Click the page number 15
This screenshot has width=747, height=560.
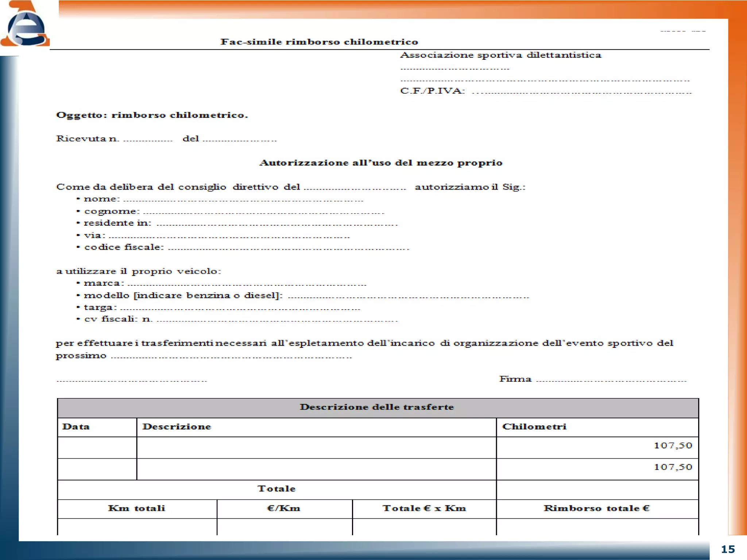click(x=728, y=549)
